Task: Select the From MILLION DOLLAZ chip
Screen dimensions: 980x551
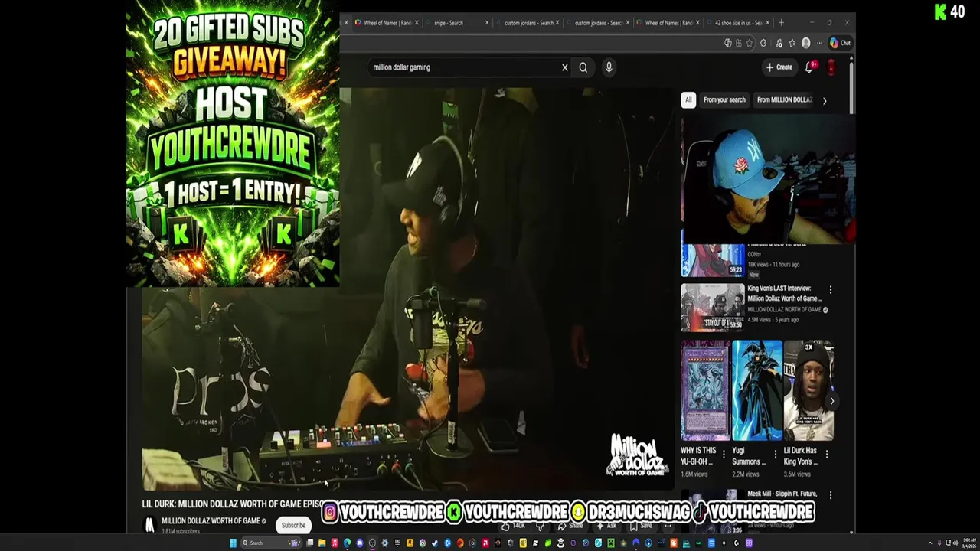Action: [785, 99]
